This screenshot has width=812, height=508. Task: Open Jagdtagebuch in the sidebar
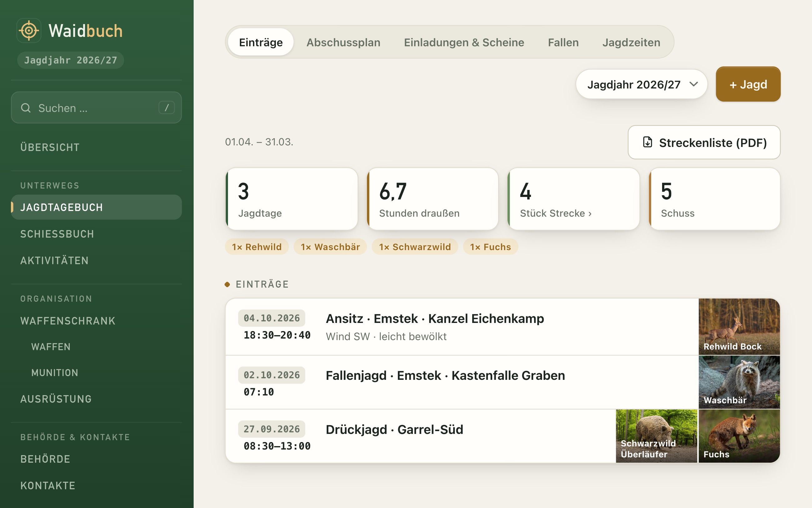[x=96, y=207]
